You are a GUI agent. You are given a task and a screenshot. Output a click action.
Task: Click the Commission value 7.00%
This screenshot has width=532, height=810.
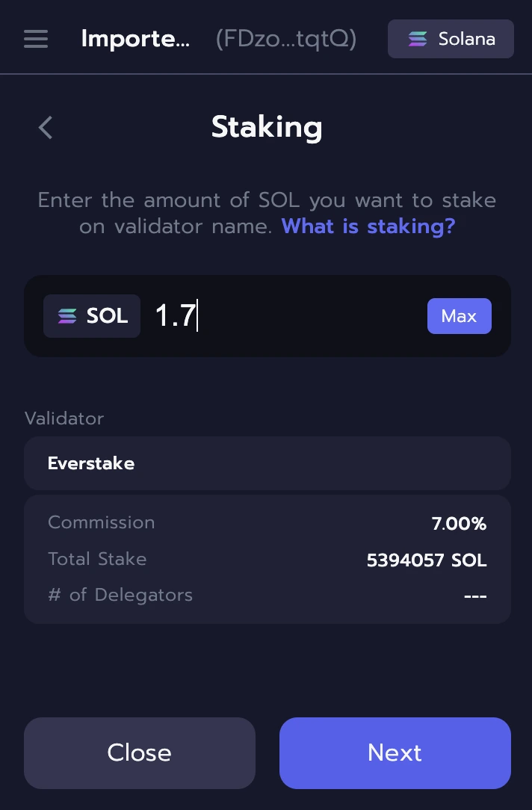459,523
